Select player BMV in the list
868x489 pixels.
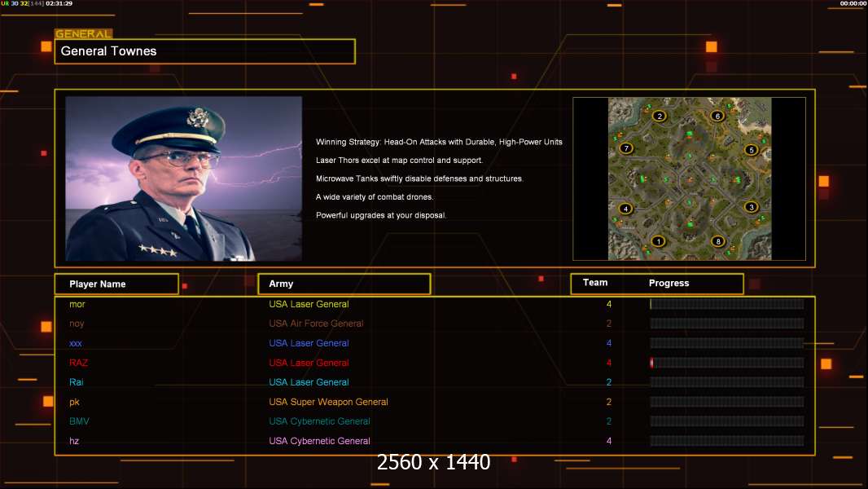pos(435,421)
